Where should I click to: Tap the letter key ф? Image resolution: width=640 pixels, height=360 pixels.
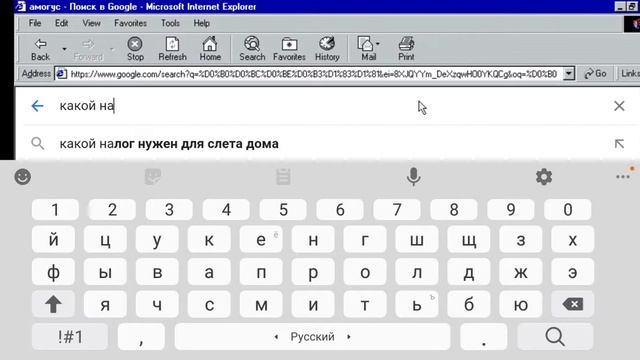[53, 272]
